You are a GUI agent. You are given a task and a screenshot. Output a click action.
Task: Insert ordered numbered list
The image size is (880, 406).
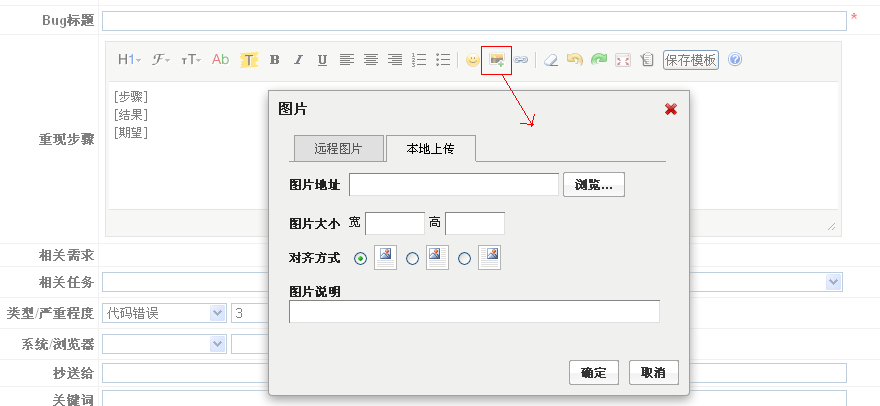point(419,60)
